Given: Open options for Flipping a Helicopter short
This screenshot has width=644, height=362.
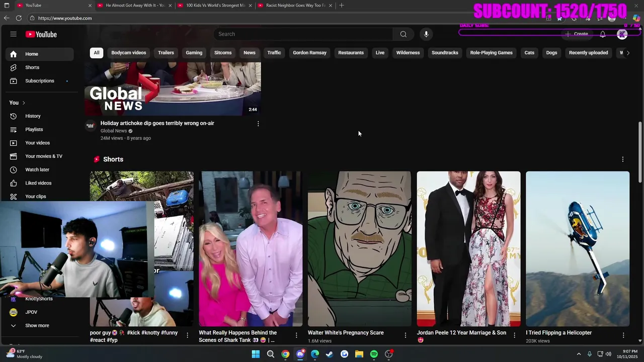Looking at the screenshot, I should (623, 335).
